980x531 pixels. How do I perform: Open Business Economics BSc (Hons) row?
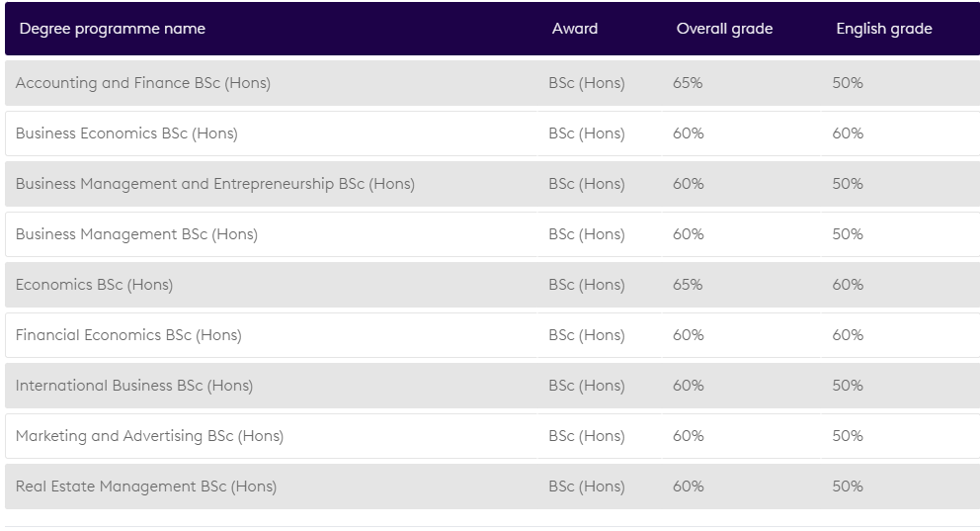(126, 133)
